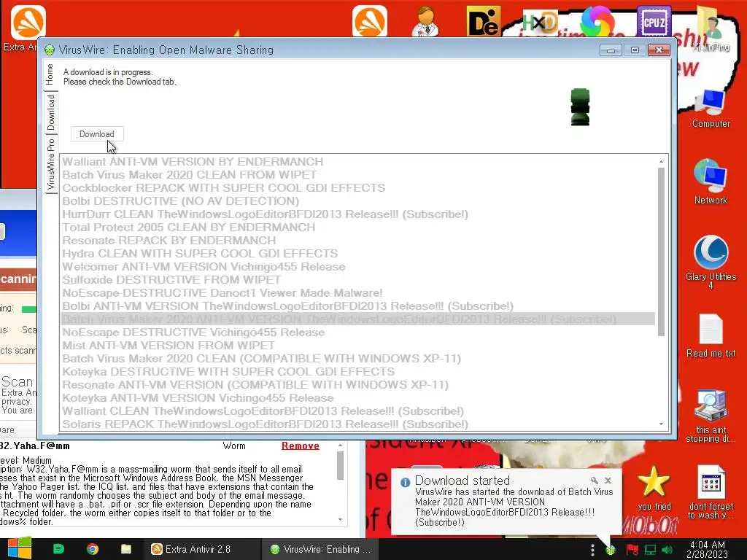747x560 pixels.
Task: Open the Download vertical tab
Action: (51, 112)
